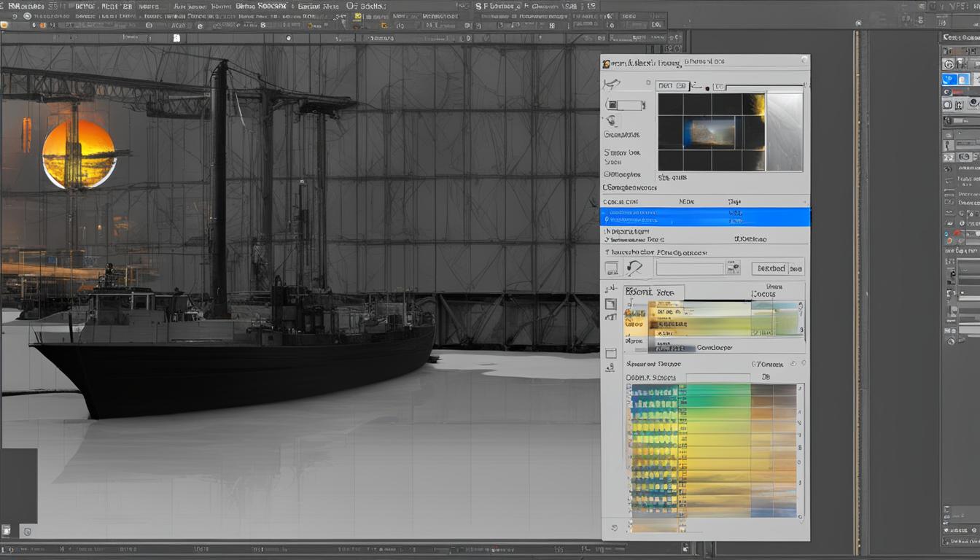Click the highlighted blue icon in the right panel
The width and height of the screenshot is (980, 560).
coord(949,79)
